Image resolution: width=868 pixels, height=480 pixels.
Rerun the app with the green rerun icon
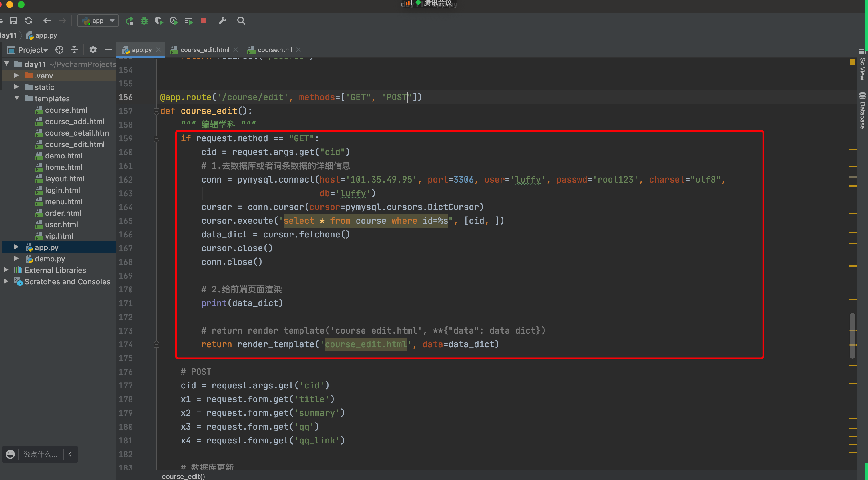click(x=130, y=21)
